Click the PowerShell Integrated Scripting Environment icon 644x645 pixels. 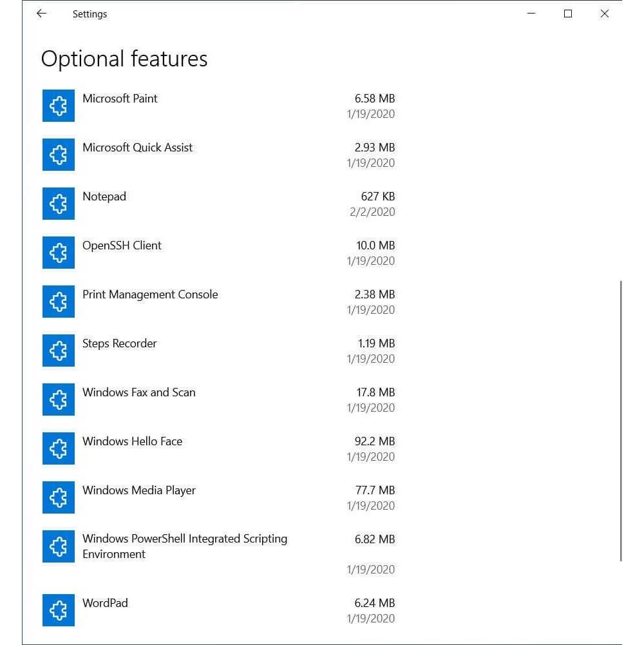pos(59,546)
